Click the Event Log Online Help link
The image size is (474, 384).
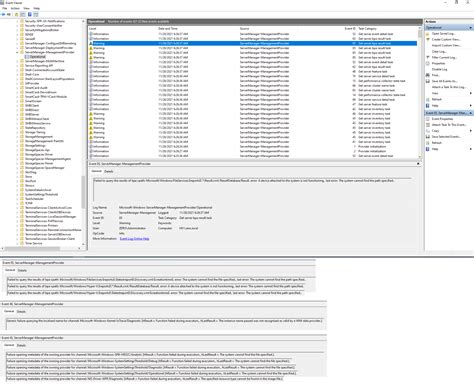click(134, 239)
